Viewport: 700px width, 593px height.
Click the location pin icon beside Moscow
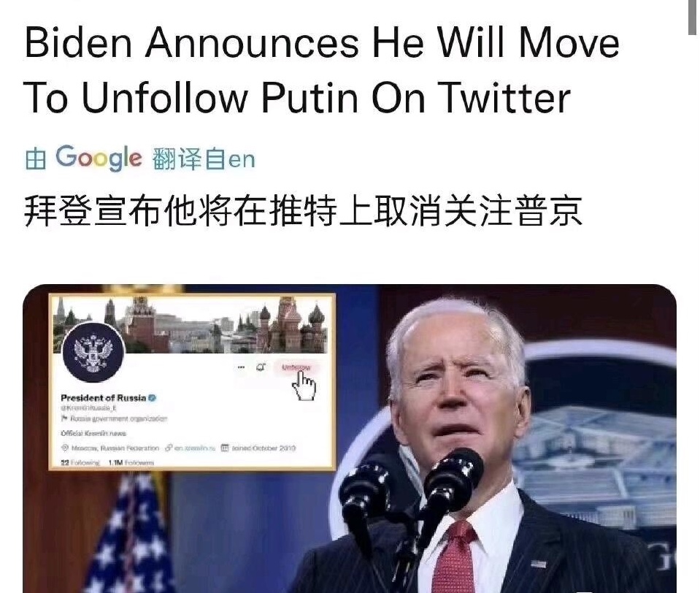tap(65, 448)
